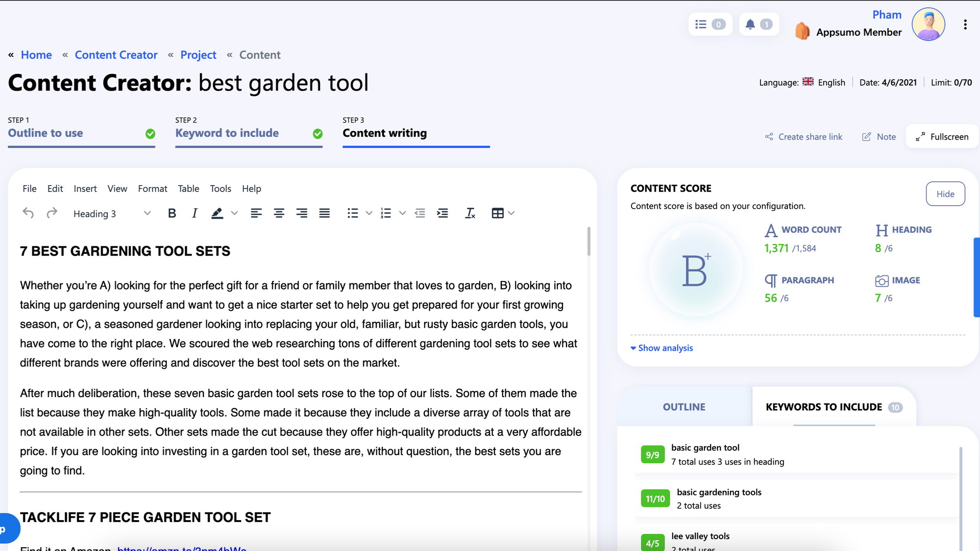The height and width of the screenshot is (551, 980).
Task: Click the 11/10 keyword score badge
Action: point(655,499)
